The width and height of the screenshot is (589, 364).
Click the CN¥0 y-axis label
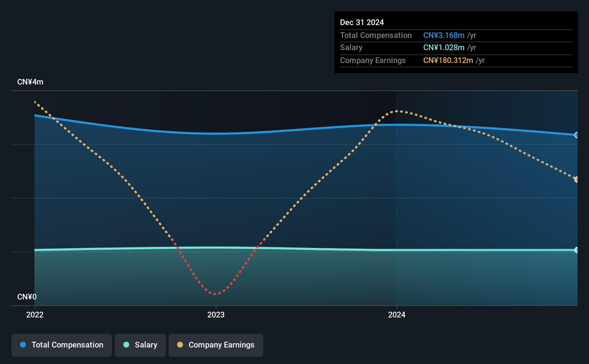[27, 297]
